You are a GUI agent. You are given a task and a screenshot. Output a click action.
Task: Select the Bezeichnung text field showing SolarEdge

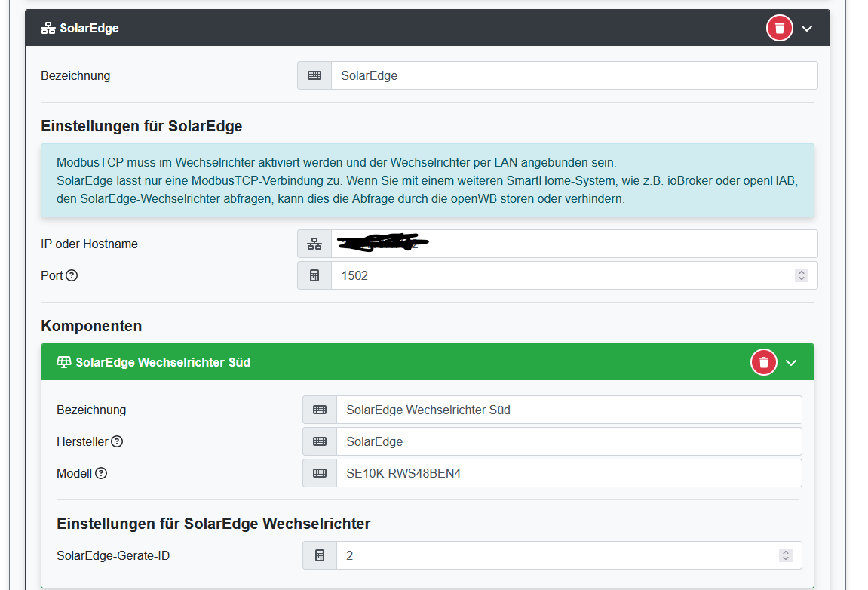[x=528, y=75]
